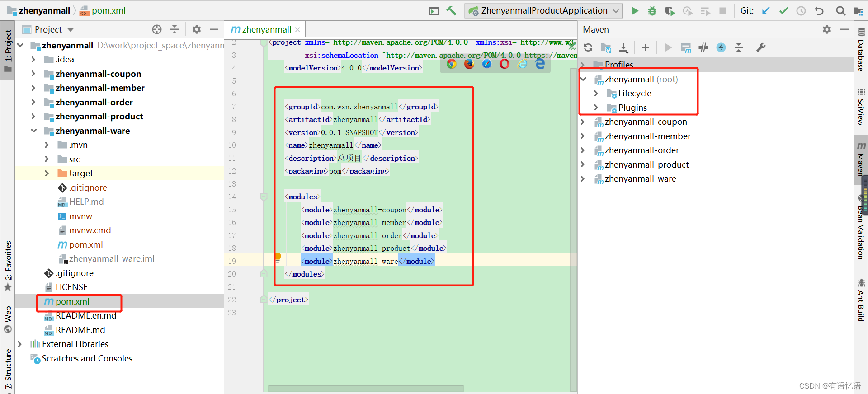Open in Chrome browser icon

coord(452,64)
